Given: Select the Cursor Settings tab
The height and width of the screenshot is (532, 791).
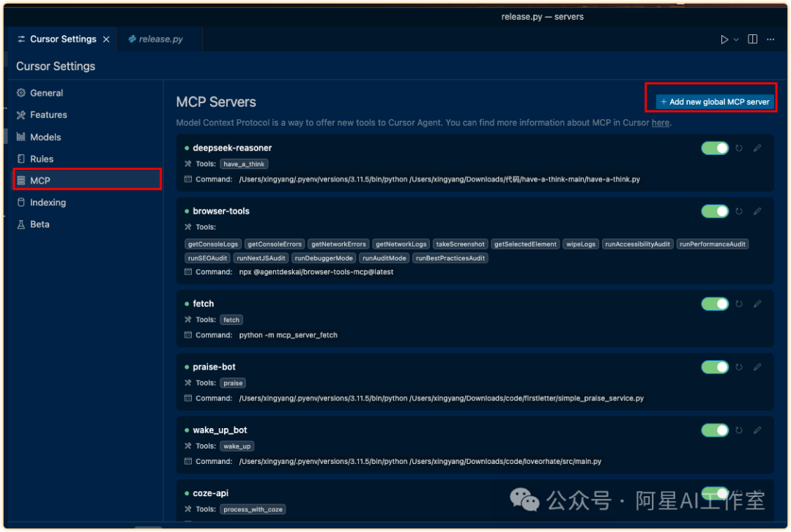Looking at the screenshot, I should click(x=63, y=39).
